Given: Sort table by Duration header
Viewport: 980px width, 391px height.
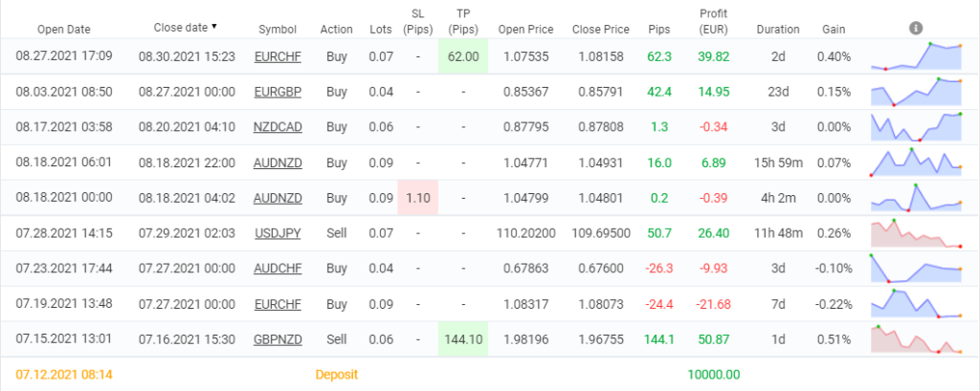Looking at the screenshot, I should point(777,30).
